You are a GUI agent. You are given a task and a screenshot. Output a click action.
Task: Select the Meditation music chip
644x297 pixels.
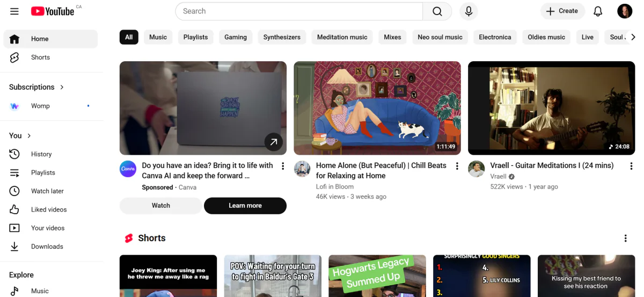(342, 37)
